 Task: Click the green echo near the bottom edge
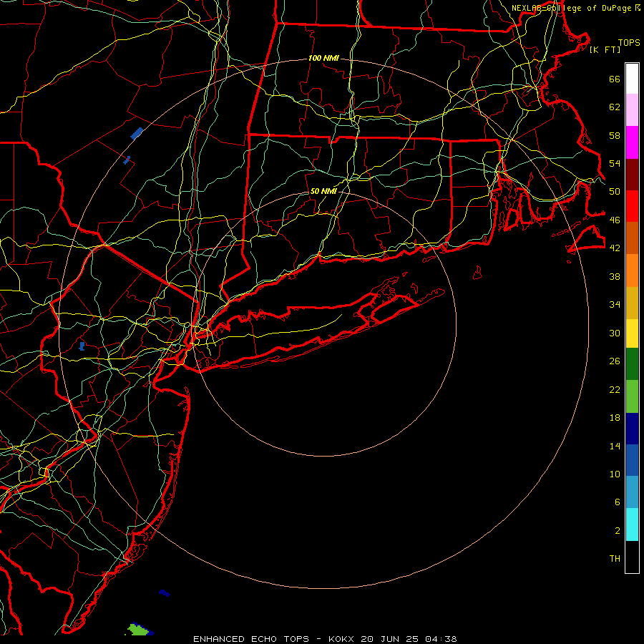click(137, 628)
